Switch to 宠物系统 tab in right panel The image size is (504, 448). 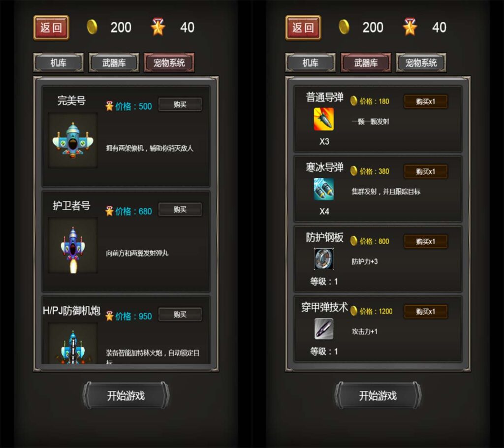pos(421,63)
